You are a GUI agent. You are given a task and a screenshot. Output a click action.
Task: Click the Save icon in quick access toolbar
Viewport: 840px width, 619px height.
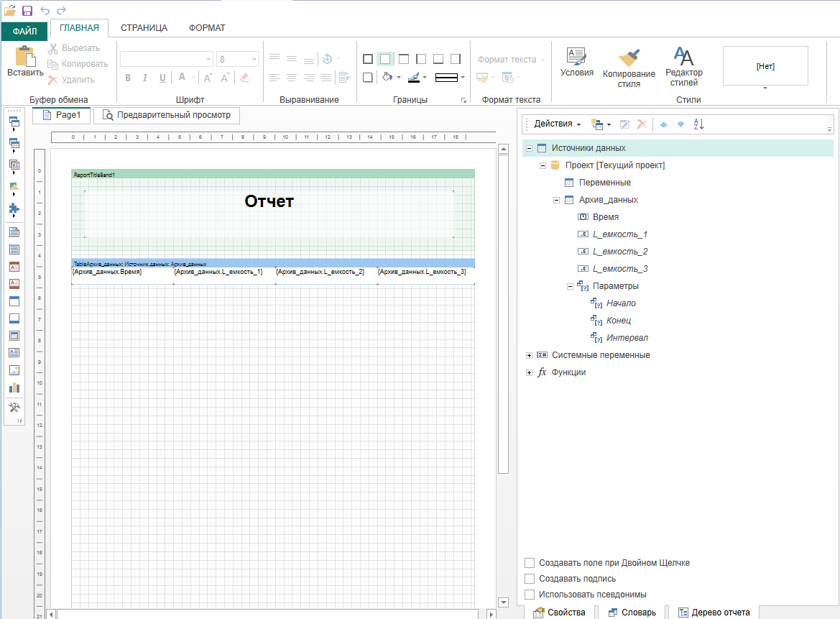[27, 10]
